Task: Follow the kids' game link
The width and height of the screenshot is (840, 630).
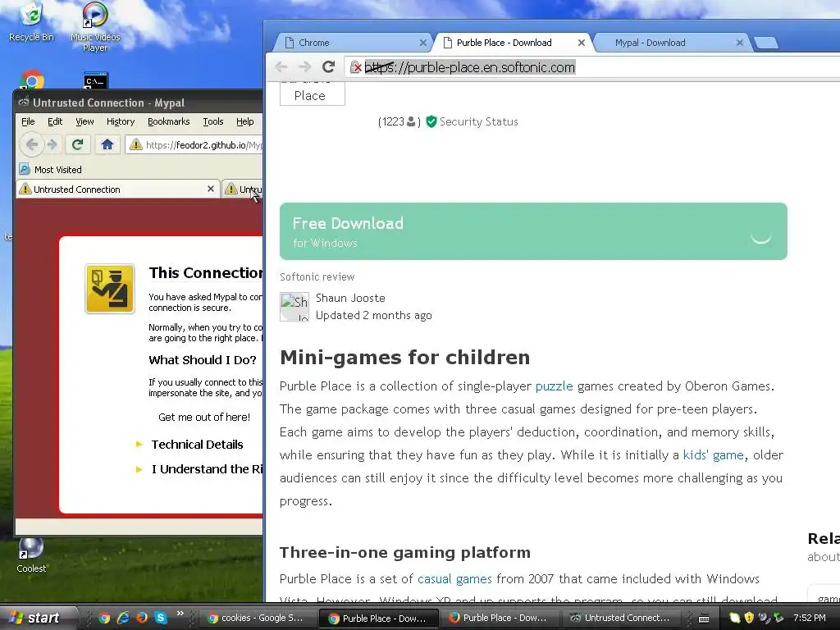Action: 713,454
